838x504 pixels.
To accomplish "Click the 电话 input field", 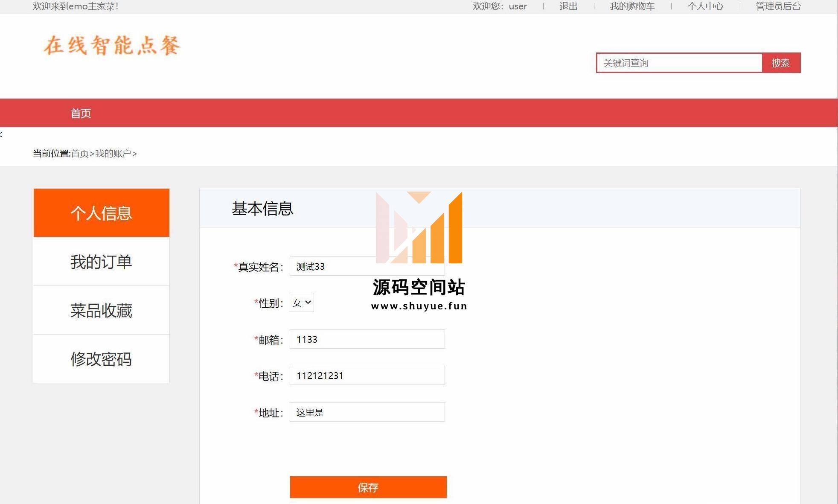I will 367,376.
